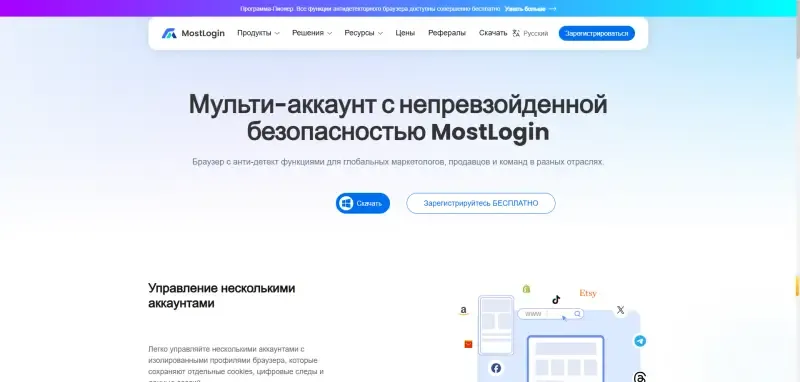The image size is (800, 382).
Task: Go to the Цены page
Action: coord(405,33)
